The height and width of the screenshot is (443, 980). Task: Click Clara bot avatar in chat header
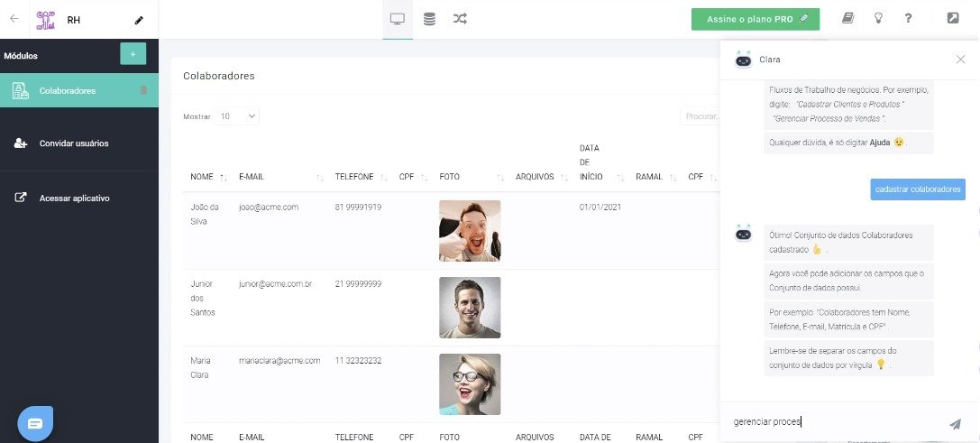point(743,59)
